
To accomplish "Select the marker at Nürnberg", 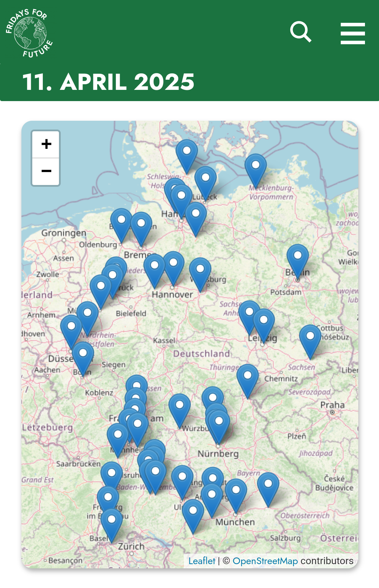I will pyautogui.click(x=219, y=427).
